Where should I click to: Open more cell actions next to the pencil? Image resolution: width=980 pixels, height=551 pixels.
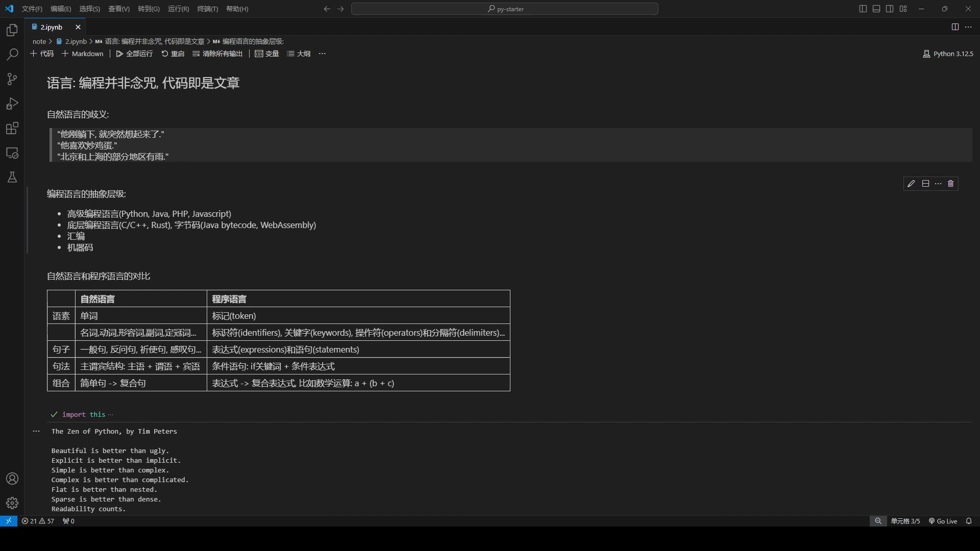938,184
